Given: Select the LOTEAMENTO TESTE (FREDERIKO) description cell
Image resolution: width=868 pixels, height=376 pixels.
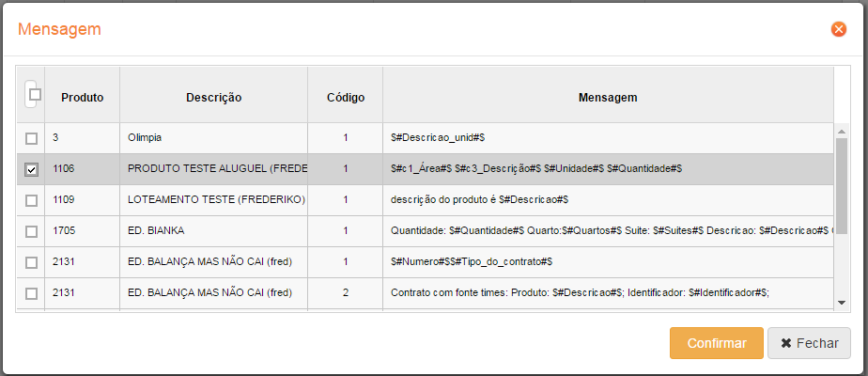Looking at the screenshot, I should (x=216, y=200).
